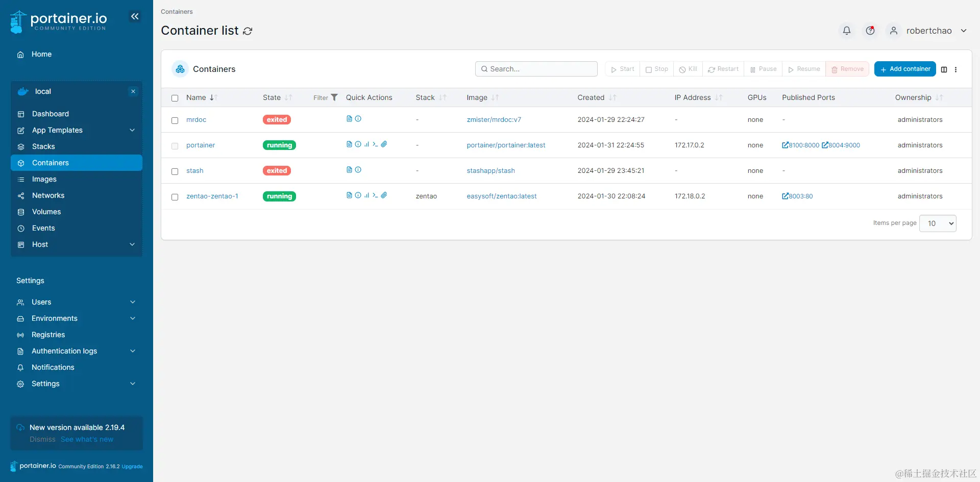Attach to the portainer container
Viewport: 980px width, 482px height.
(384, 144)
